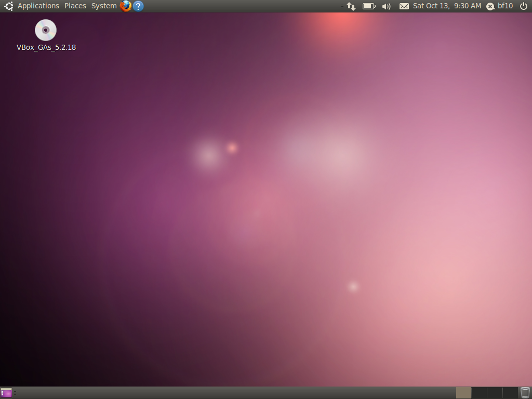The height and width of the screenshot is (399, 532).
Task: Click the power shutdown icon
Action: coord(523,6)
